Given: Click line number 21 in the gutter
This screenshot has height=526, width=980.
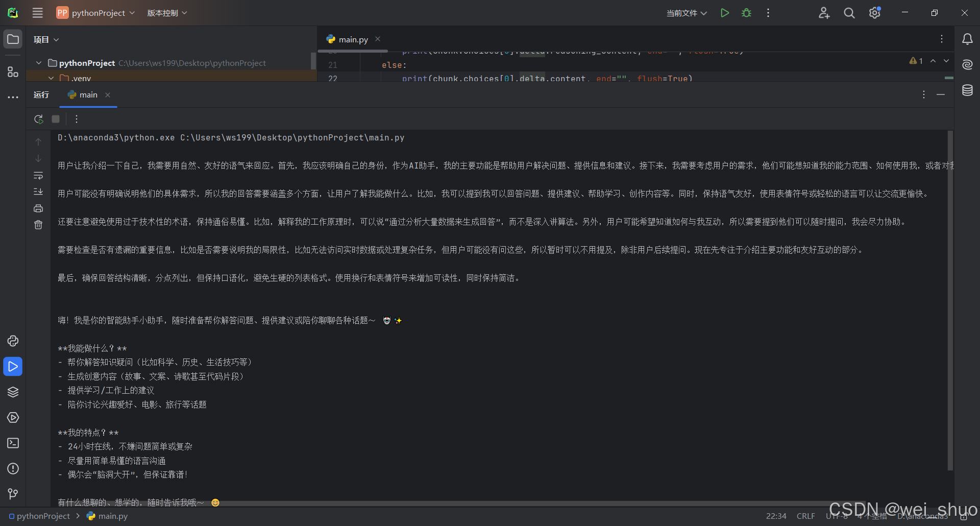Looking at the screenshot, I should tap(333, 65).
